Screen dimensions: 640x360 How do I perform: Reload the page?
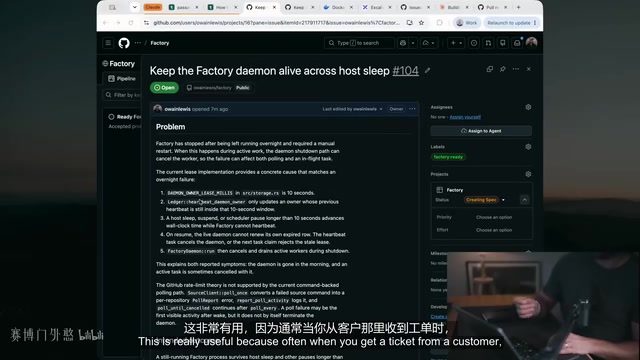pos(131,23)
